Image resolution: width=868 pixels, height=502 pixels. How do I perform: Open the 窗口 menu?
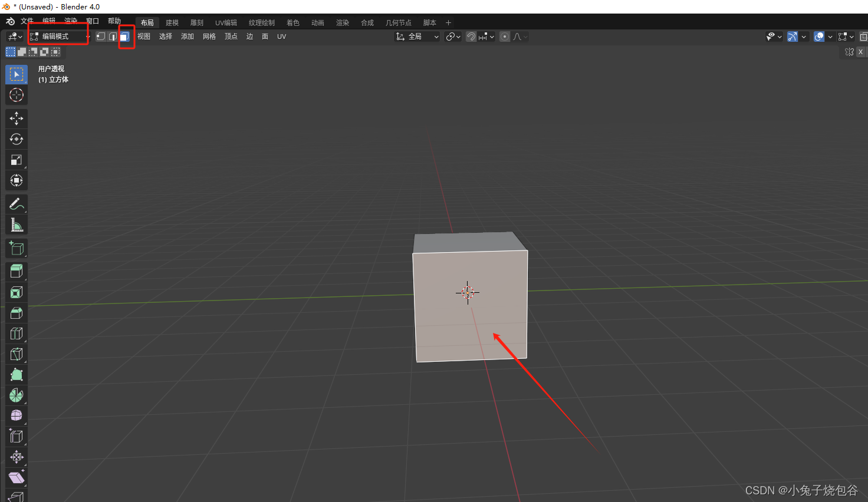pos(93,21)
